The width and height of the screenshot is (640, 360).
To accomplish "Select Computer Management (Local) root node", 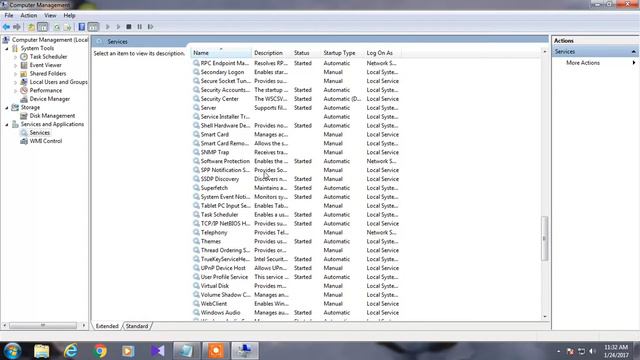I will (49, 40).
